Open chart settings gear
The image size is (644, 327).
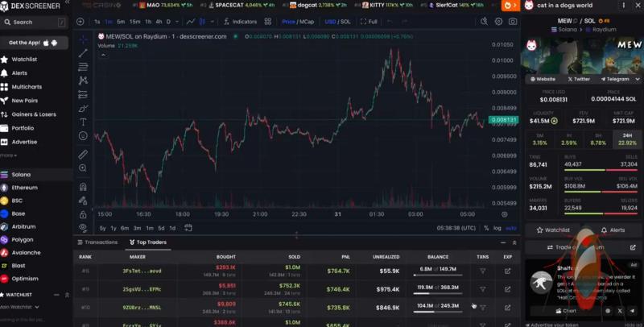pyautogui.click(x=498, y=22)
